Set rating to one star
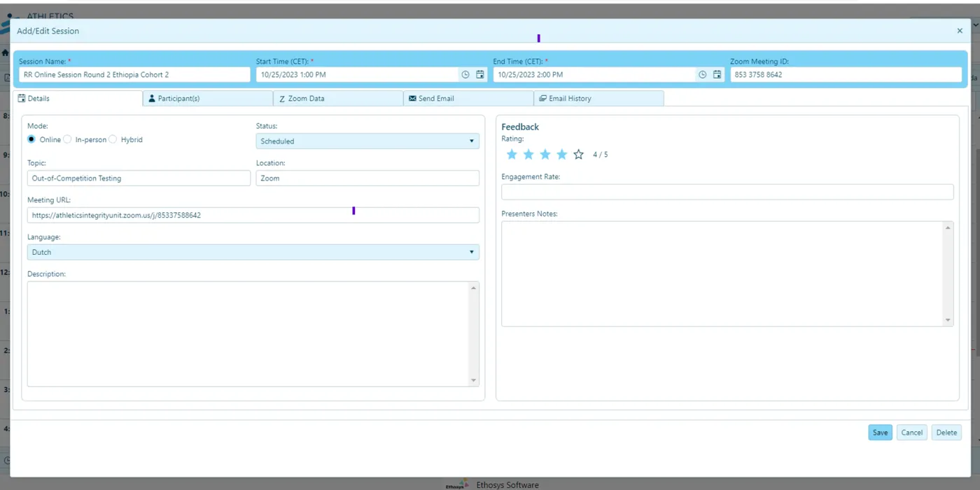 point(512,154)
